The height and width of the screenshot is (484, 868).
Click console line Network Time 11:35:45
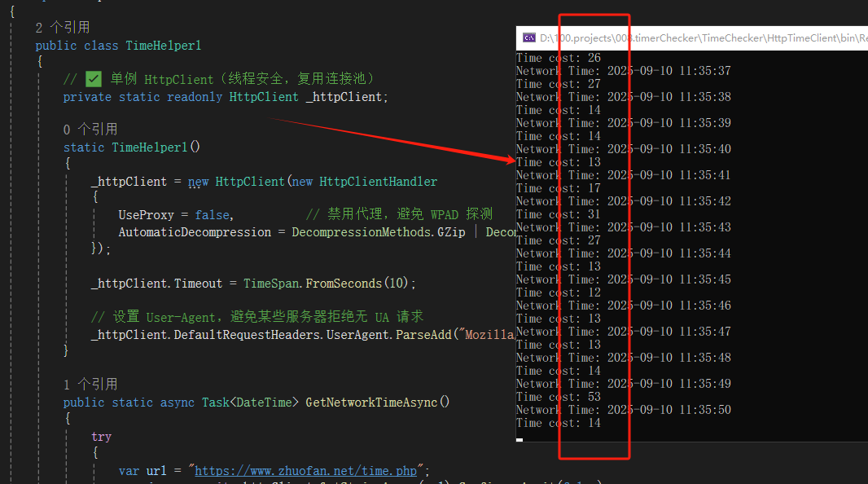pyautogui.click(x=624, y=279)
